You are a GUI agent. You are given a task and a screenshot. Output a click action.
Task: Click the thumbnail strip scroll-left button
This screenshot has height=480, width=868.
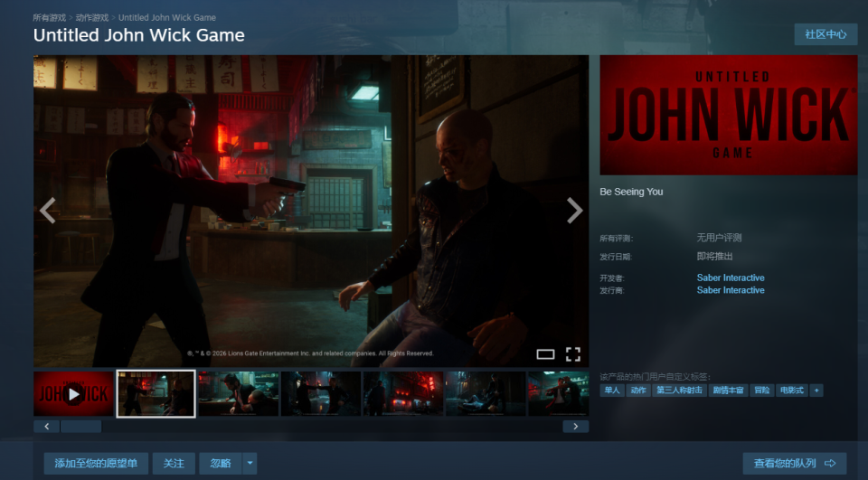pyautogui.click(x=46, y=427)
